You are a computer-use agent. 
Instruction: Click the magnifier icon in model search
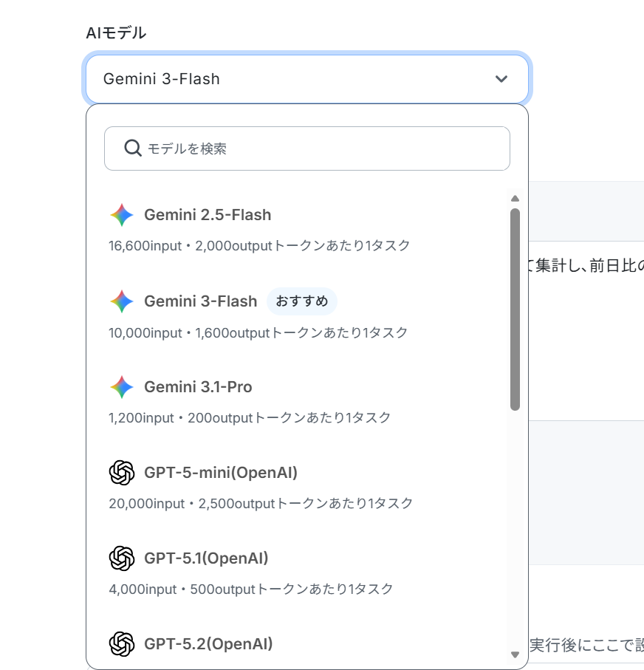(x=133, y=148)
